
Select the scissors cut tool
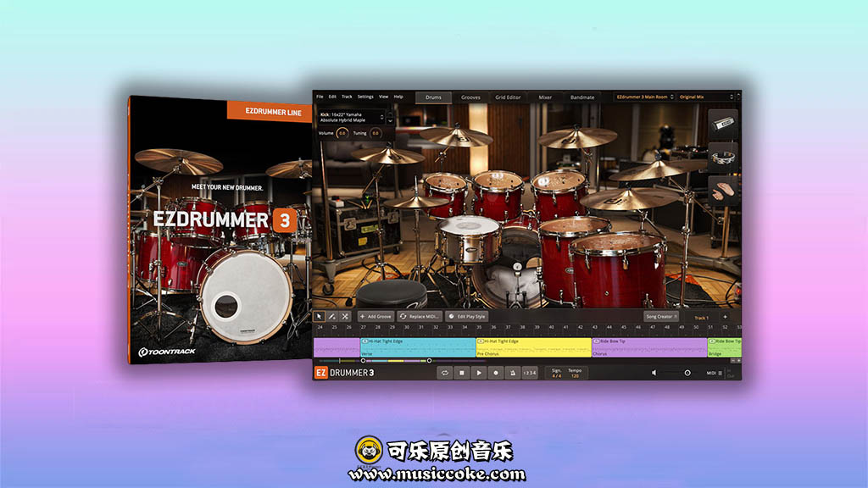point(345,317)
